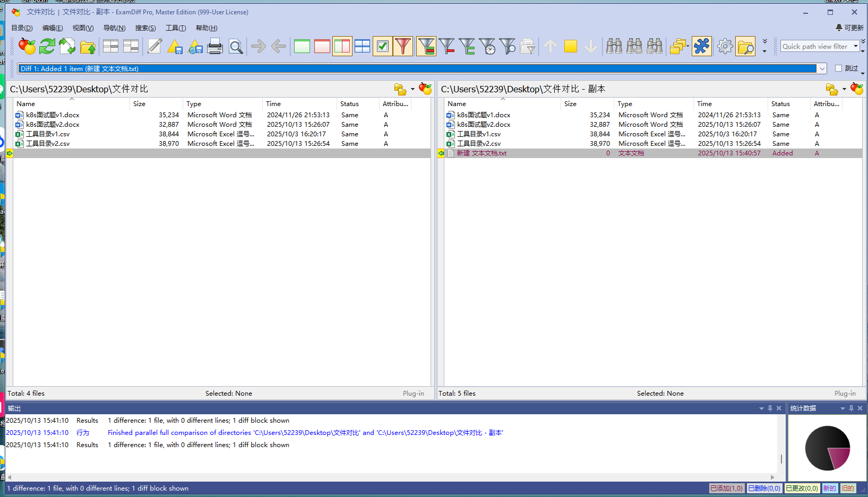The height and width of the screenshot is (497, 868).
Task: Open the 搜索(S) menu
Action: tap(145, 28)
